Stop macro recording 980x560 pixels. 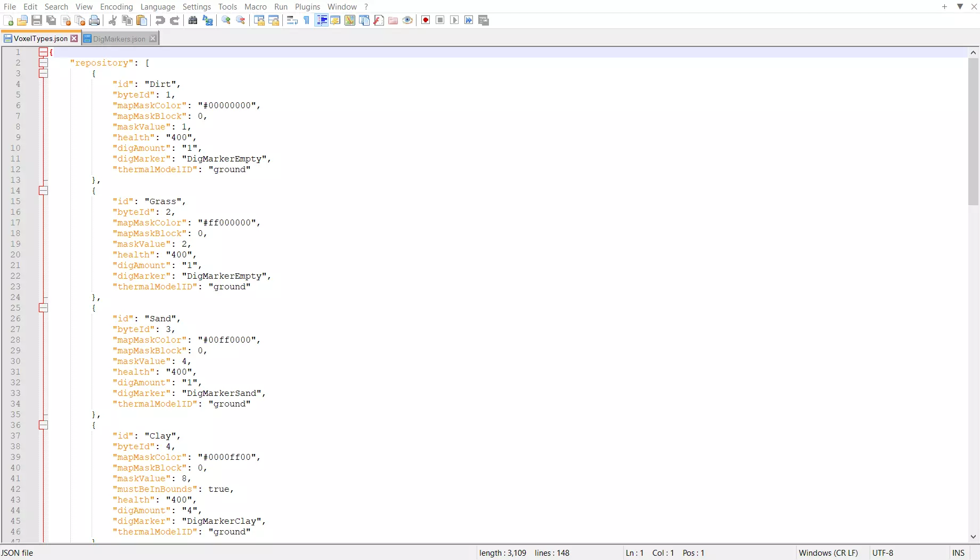pyautogui.click(x=440, y=20)
